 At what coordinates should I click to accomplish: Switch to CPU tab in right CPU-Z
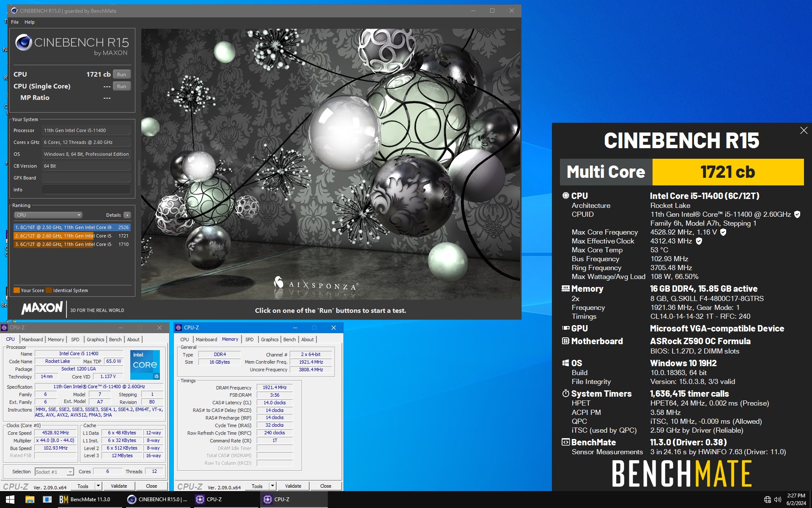185,340
